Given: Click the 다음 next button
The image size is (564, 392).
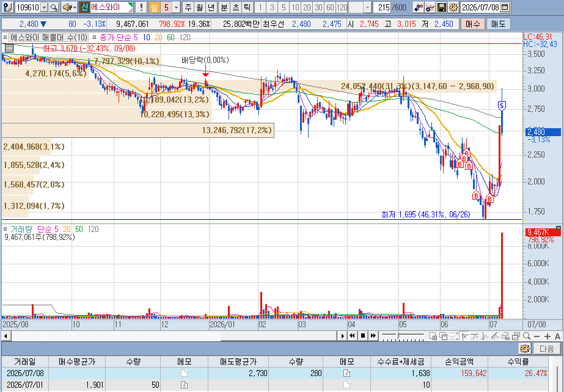Looking at the screenshot, I should pos(547,349).
